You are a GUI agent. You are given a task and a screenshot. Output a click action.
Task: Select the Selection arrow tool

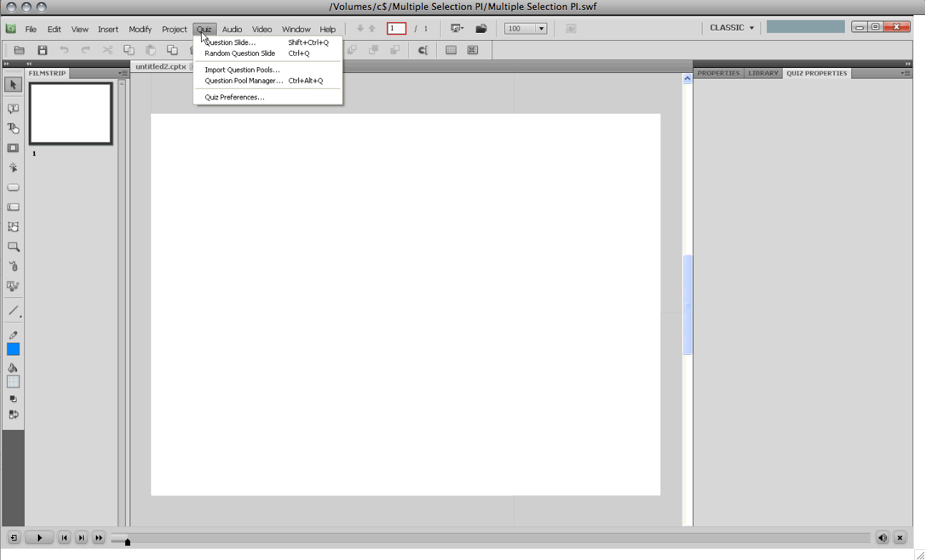[14, 85]
